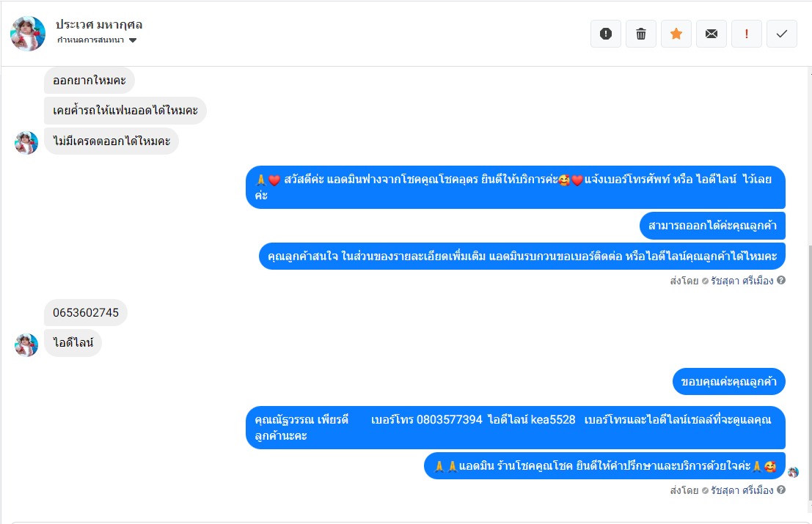The image size is (812, 524).
Task: Mark conversation done with checkmark icon
Action: click(782, 34)
